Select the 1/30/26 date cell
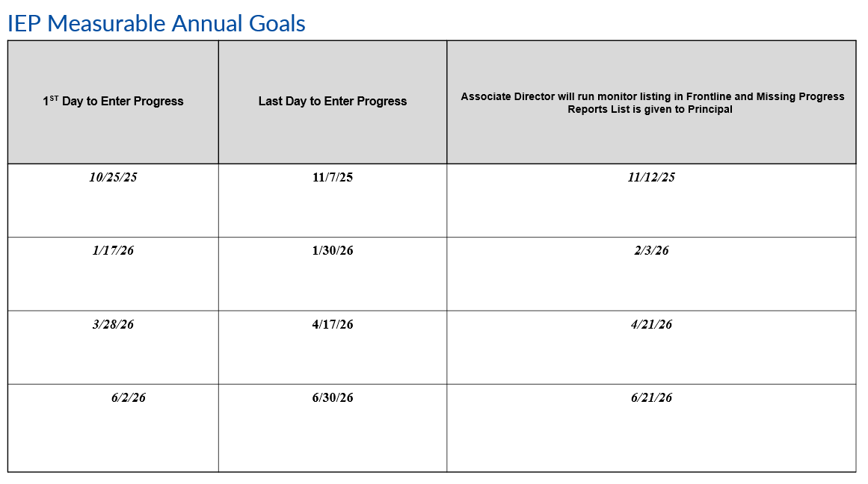 (333, 251)
